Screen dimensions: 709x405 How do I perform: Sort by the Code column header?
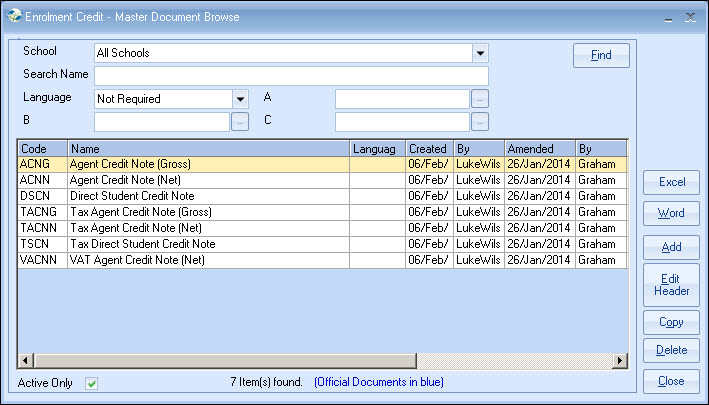[42, 149]
